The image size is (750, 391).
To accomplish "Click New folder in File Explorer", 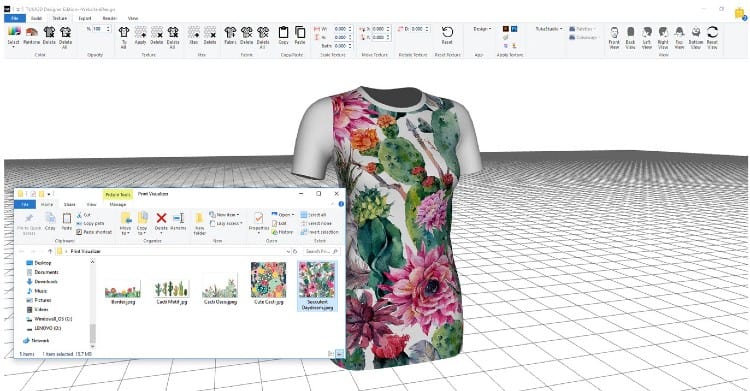I will tap(199, 223).
